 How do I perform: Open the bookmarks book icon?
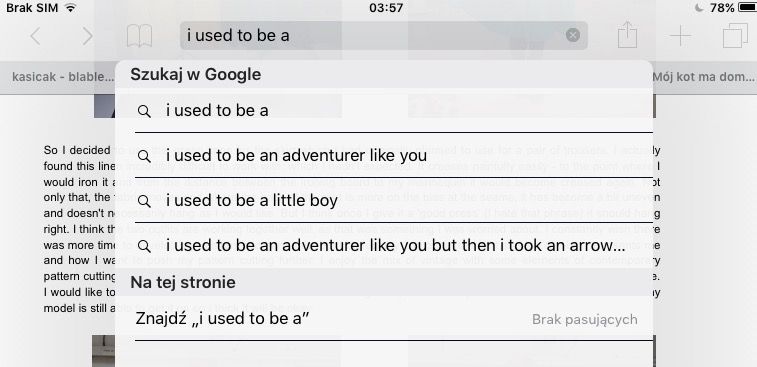pyautogui.click(x=139, y=36)
